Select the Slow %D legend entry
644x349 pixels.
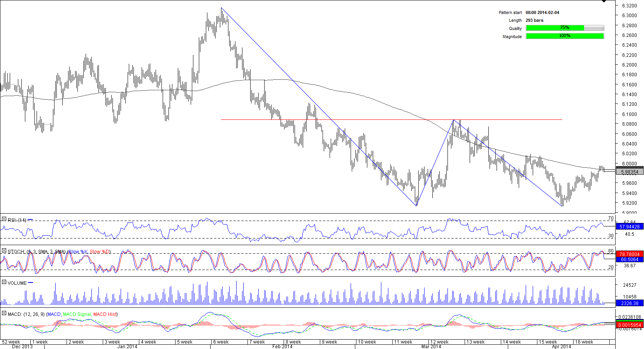(100, 252)
